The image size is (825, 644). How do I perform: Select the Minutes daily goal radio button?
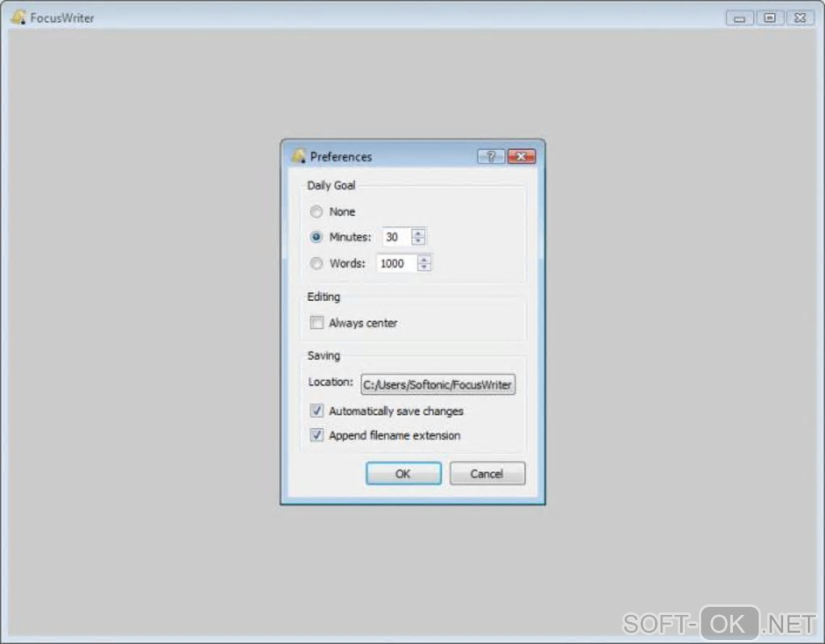click(x=316, y=237)
